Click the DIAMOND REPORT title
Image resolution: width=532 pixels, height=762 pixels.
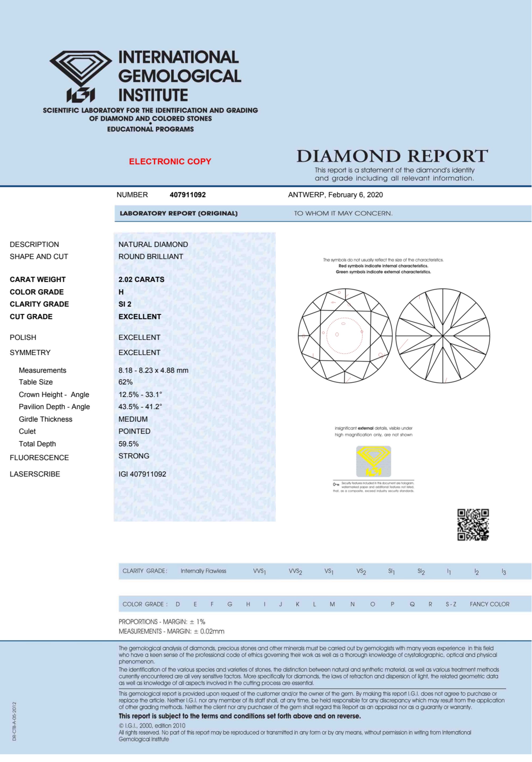click(x=392, y=156)
